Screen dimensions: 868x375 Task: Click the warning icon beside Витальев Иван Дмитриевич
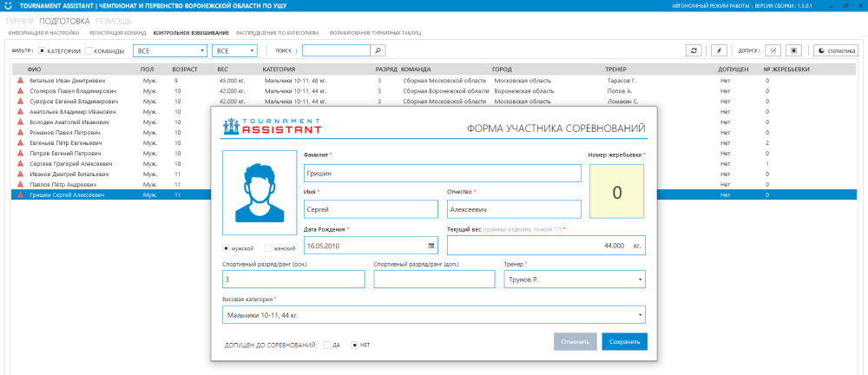pos(20,80)
